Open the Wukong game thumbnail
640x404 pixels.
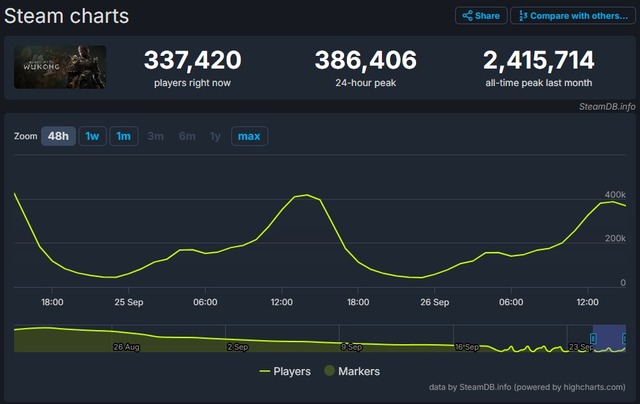tap(60, 67)
